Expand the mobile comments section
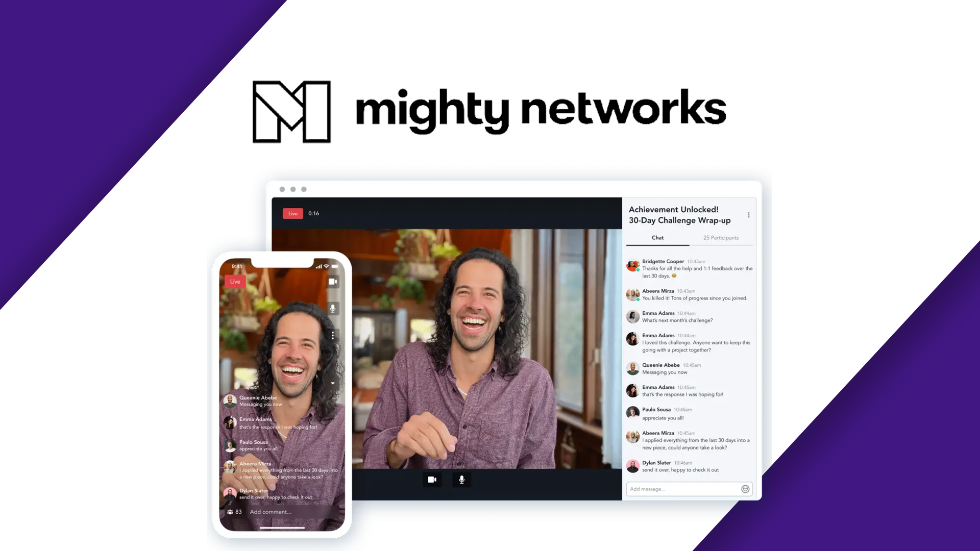The image size is (980, 551). click(x=332, y=383)
